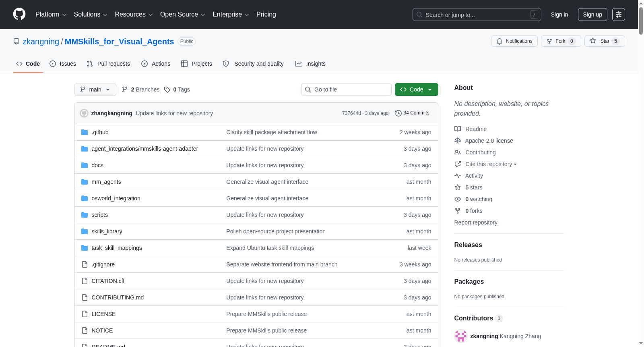Click the Search or jump to field
This screenshot has width=644, height=347.
pyautogui.click(x=477, y=15)
